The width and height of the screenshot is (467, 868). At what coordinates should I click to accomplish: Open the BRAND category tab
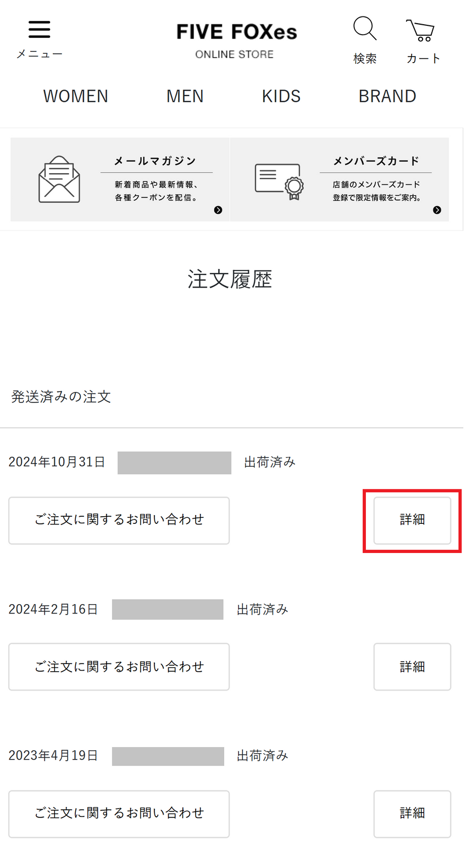[387, 96]
